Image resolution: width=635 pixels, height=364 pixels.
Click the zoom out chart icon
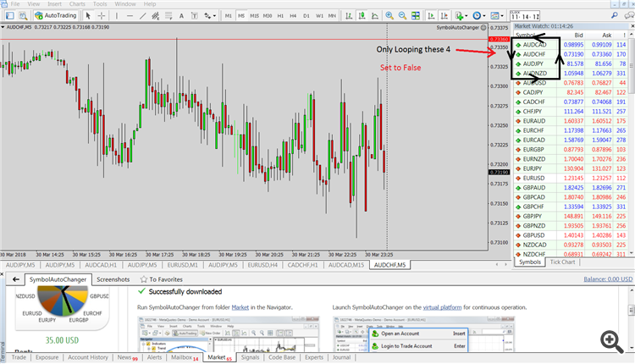tap(402, 15)
